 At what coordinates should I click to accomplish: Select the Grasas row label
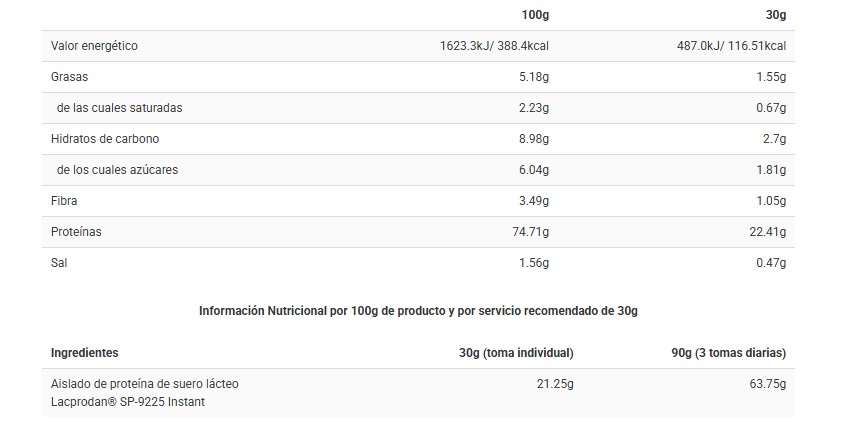point(69,77)
